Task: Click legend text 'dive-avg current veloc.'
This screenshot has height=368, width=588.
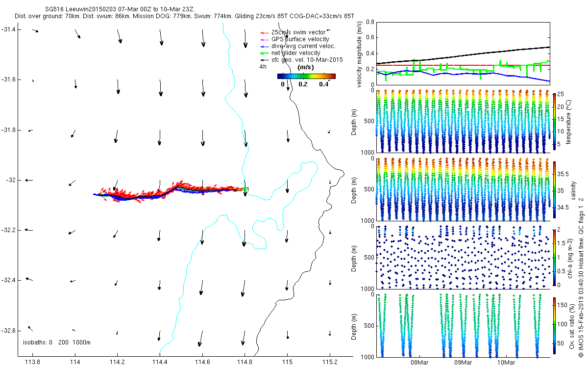Action: 303,46
